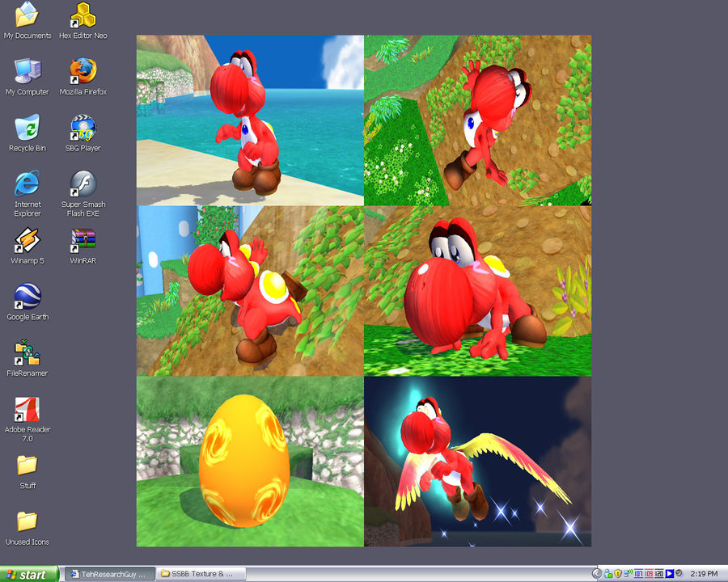
Task: Click the clock showing 2:19 PM
Action: (706, 572)
